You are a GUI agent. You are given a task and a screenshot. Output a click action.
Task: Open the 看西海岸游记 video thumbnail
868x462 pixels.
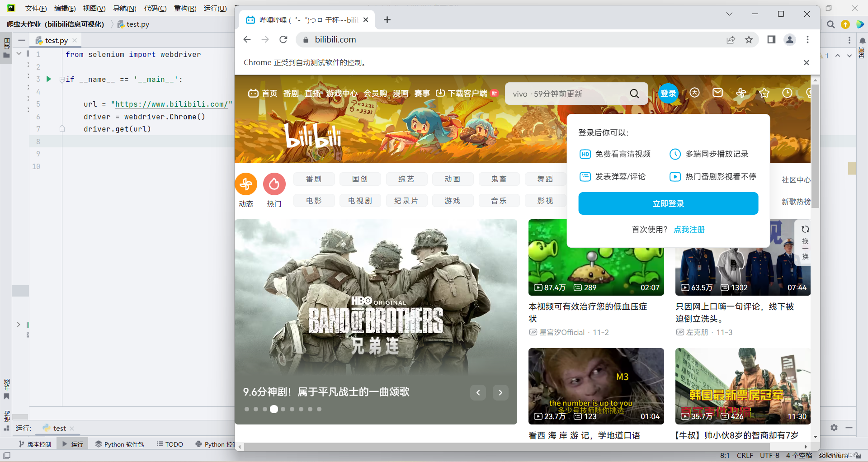coord(596,386)
